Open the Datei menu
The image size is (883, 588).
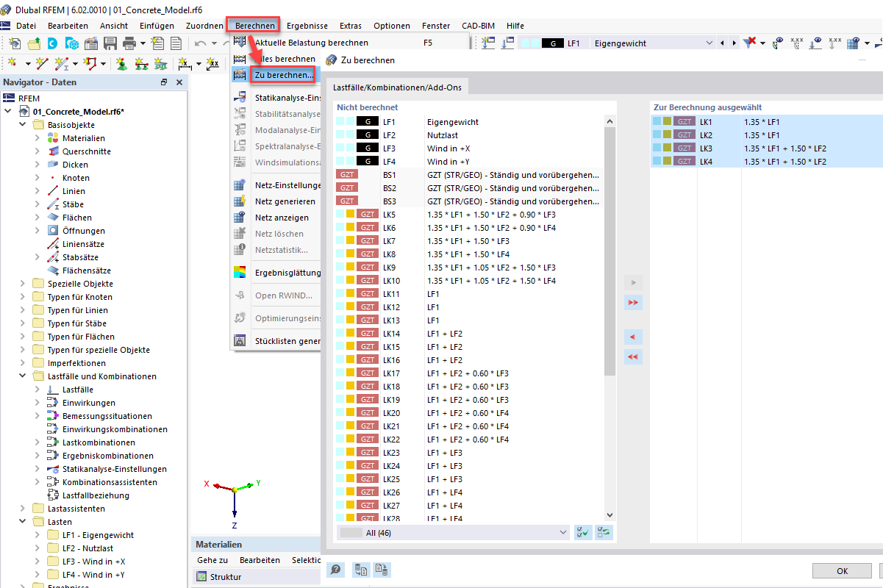pos(26,26)
